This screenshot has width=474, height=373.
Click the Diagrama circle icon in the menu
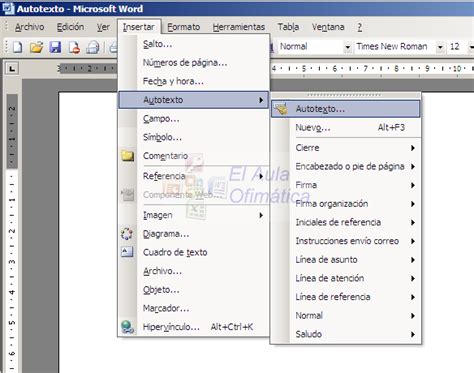click(127, 234)
